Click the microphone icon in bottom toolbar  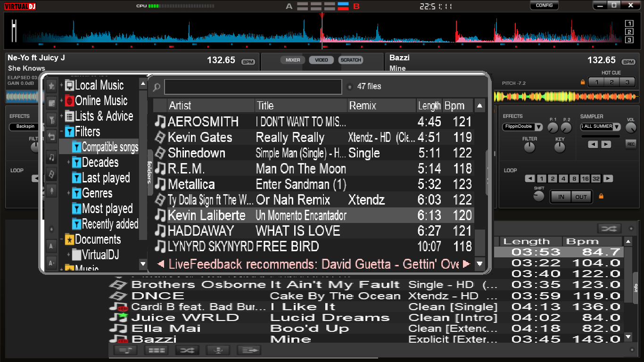coord(218,350)
